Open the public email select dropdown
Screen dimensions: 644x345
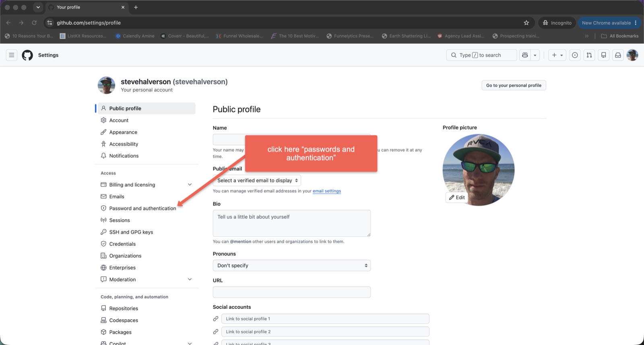coord(257,180)
